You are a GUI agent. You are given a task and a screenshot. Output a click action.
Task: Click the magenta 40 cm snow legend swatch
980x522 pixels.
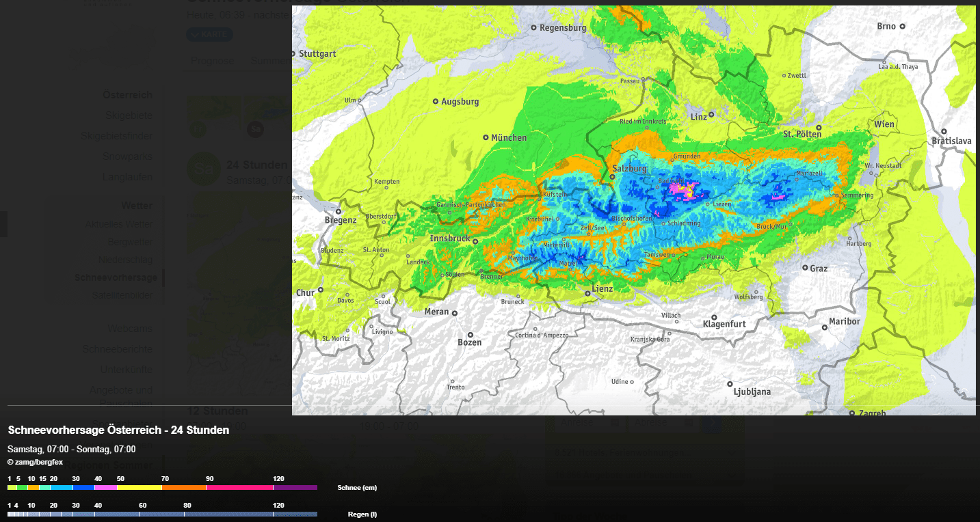(x=105, y=488)
